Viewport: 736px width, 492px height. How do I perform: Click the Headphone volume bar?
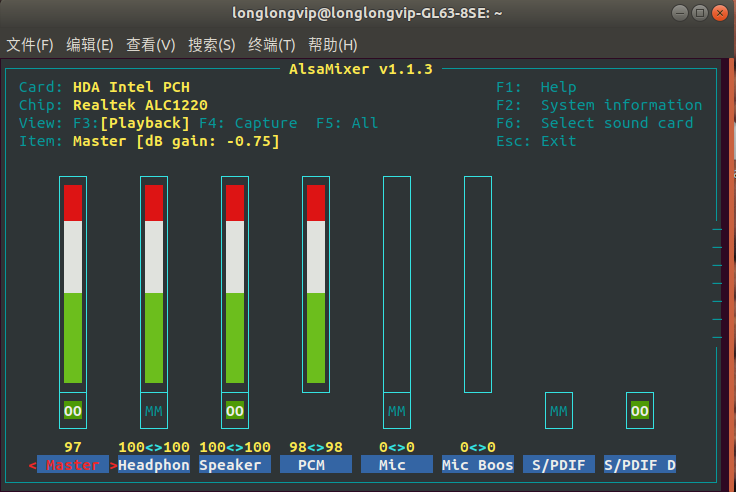(x=154, y=284)
